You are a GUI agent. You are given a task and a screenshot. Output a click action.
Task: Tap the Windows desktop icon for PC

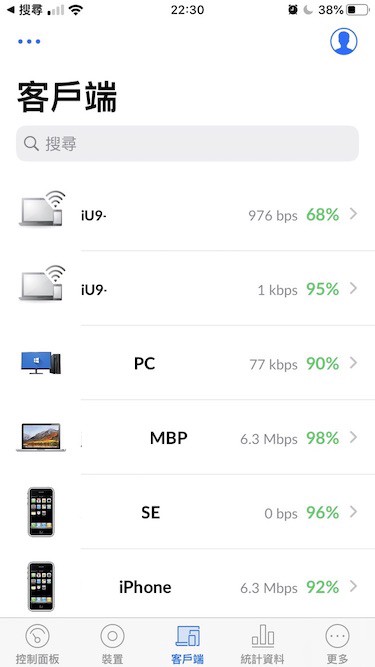point(41,363)
